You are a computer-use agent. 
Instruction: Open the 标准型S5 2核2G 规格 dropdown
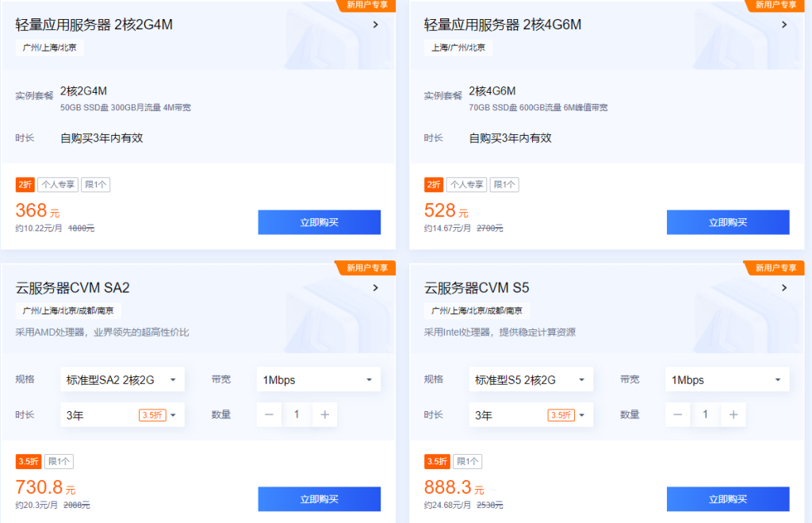(x=530, y=380)
